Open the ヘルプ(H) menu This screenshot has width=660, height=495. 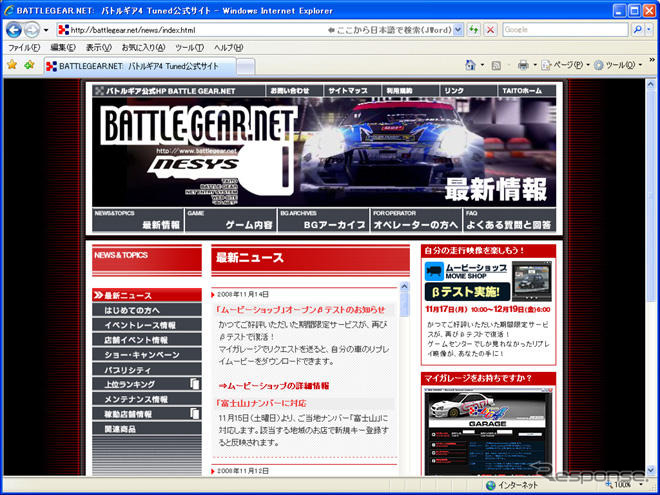click(229, 48)
